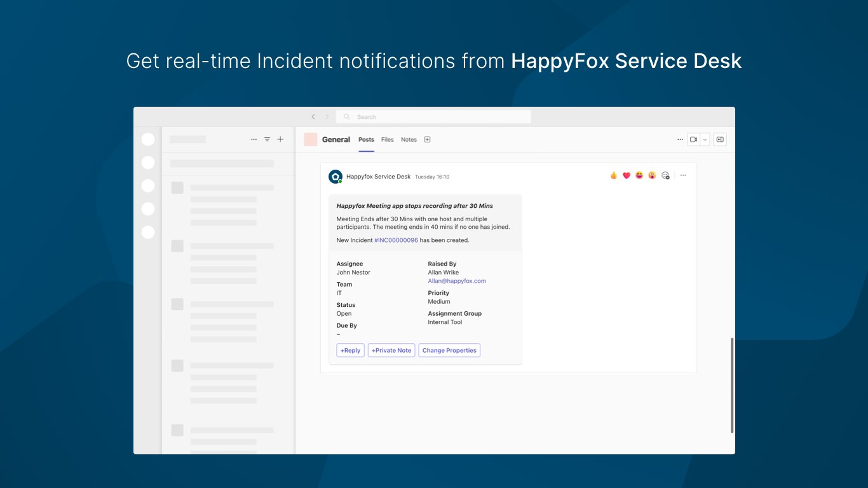Viewport: 868px width, 488px height.
Task: Open message more options ellipsis
Action: click(x=683, y=175)
